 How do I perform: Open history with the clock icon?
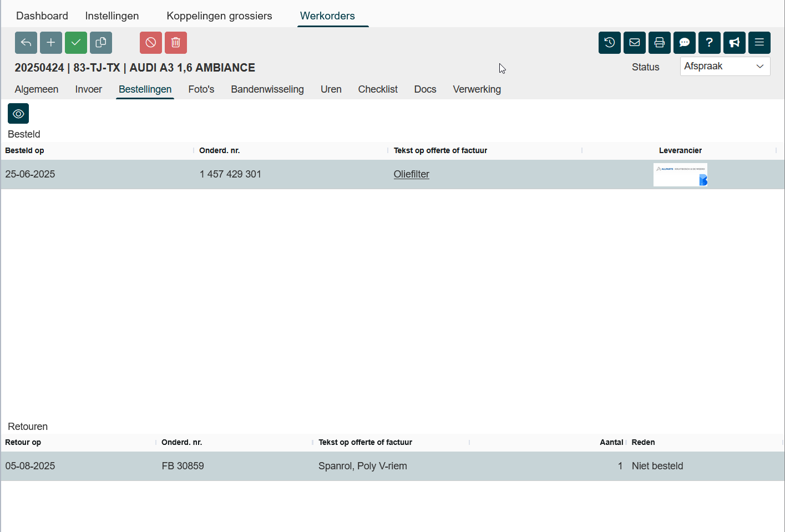coord(610,43)
